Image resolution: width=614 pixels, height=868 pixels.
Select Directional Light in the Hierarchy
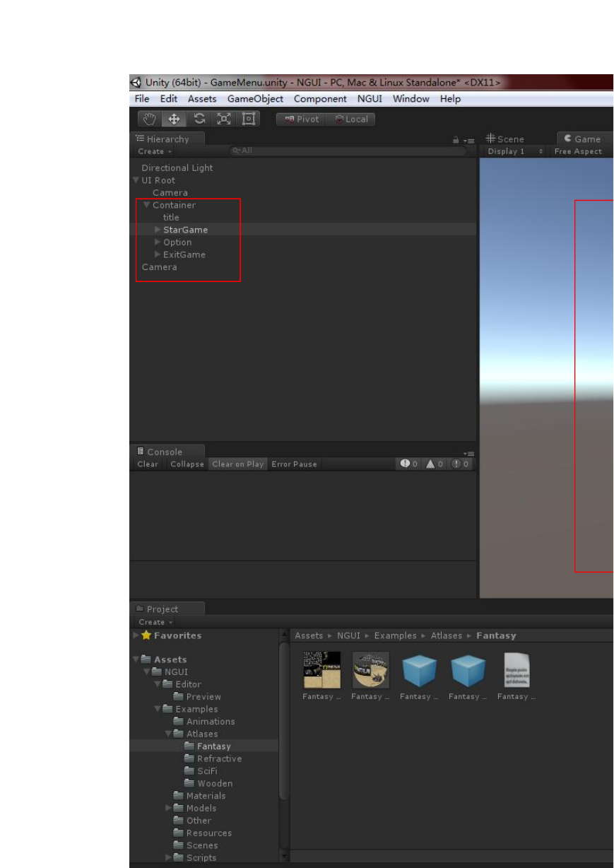tap(177, 168)
